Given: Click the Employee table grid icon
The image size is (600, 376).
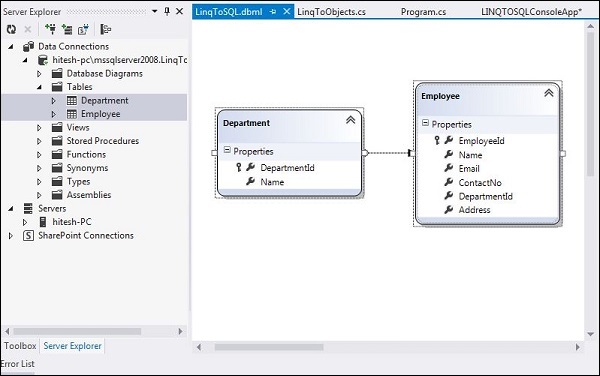Looking at the screenshot, I should pyautogui.click(x=72, y=114).
